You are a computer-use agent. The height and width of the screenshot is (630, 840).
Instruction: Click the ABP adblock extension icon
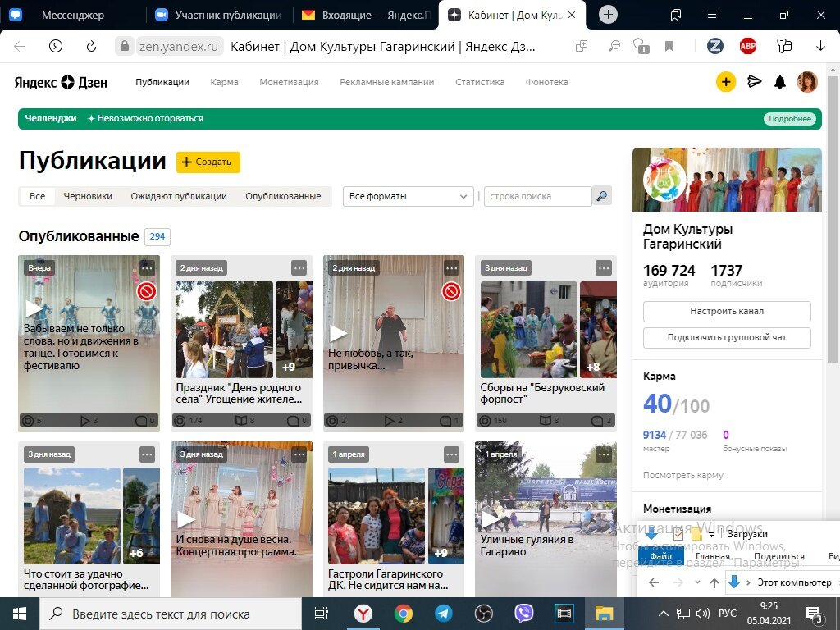pos(748,47)
